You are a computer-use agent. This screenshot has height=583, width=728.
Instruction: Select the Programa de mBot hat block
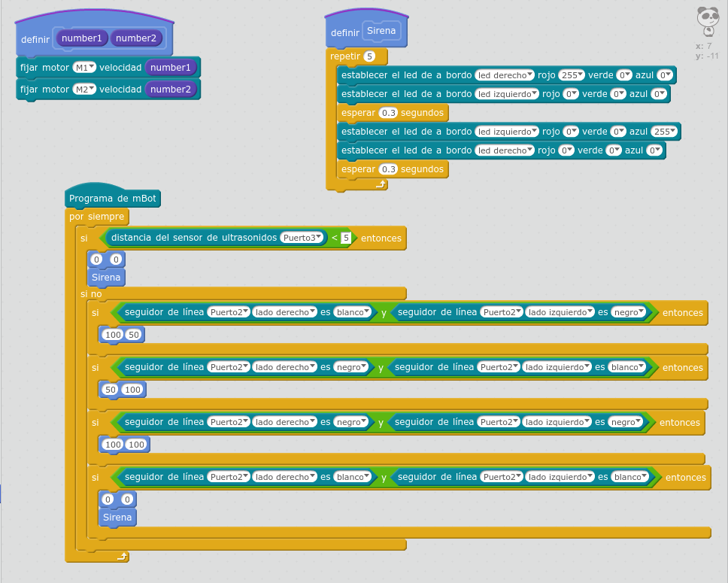113,199
